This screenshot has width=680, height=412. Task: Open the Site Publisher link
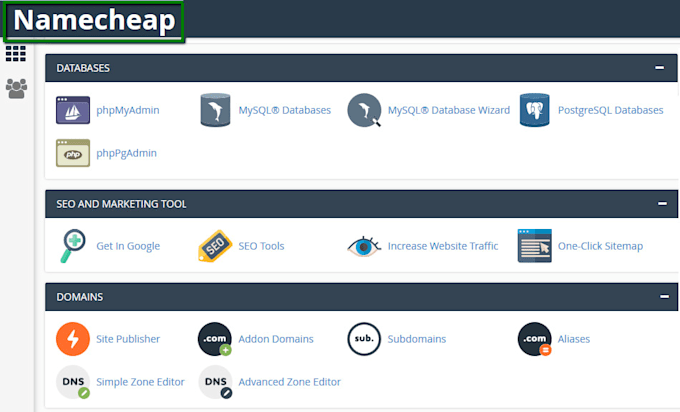point(128,339)
